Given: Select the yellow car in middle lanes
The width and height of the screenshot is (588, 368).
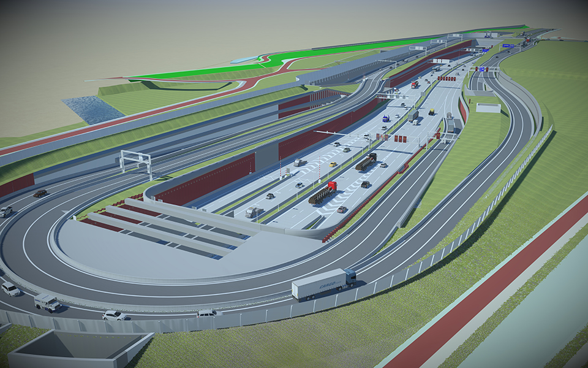Looking at the screenshot, I should (x=332, y=164).
